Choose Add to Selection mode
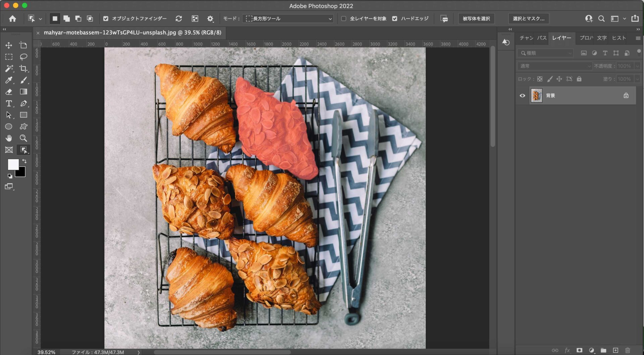The height and width of the screenshot is (355, 644). coord(66,19)
